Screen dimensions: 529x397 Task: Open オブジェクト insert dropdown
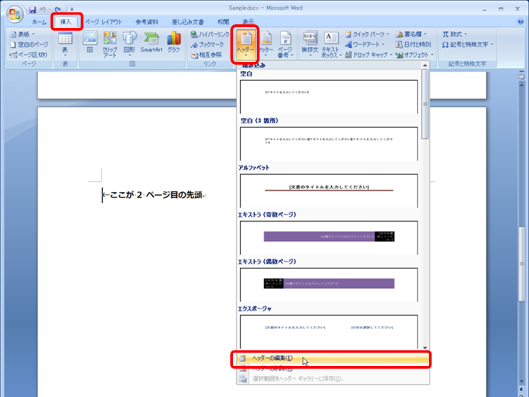coord(415,55)
